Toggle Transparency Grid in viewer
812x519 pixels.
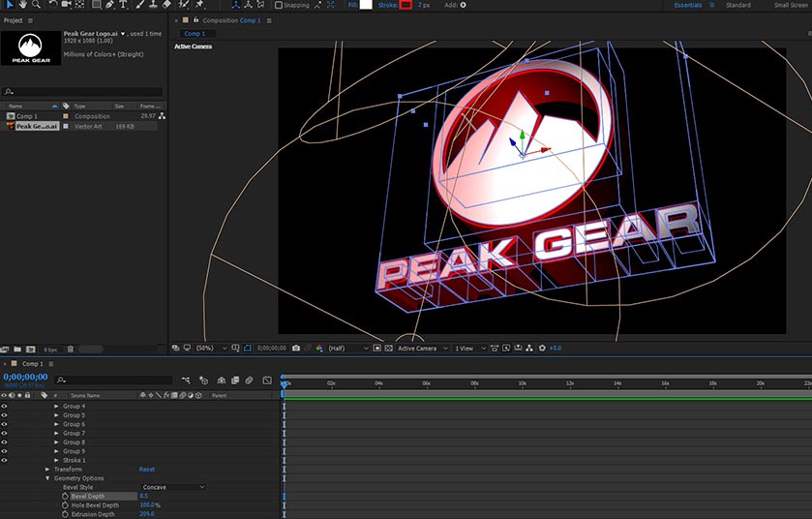coord(388,348)
